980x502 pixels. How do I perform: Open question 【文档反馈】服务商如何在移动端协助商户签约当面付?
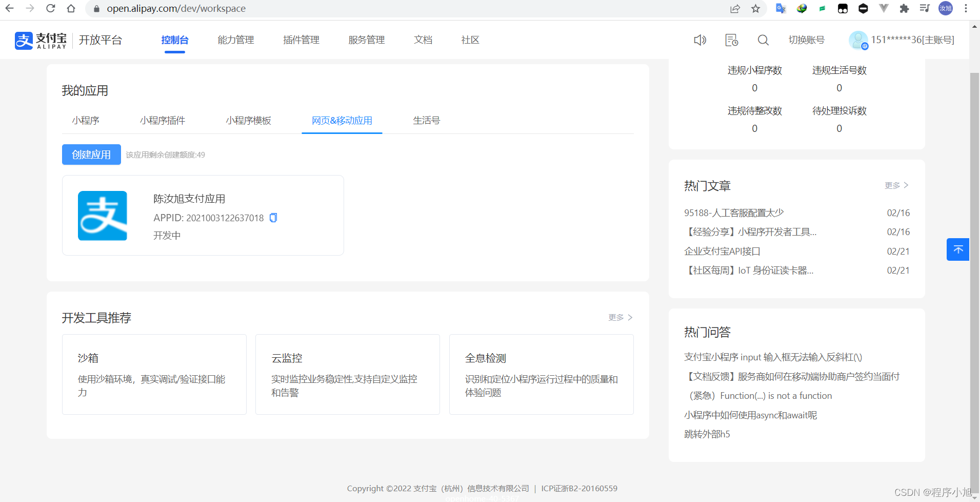click(x=792, y=376)
